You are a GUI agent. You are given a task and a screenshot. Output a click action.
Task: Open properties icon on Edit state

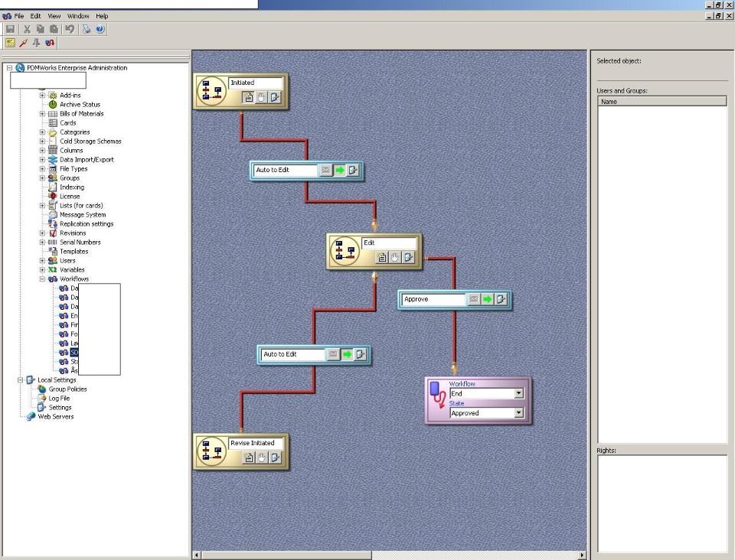pos(381,258)
